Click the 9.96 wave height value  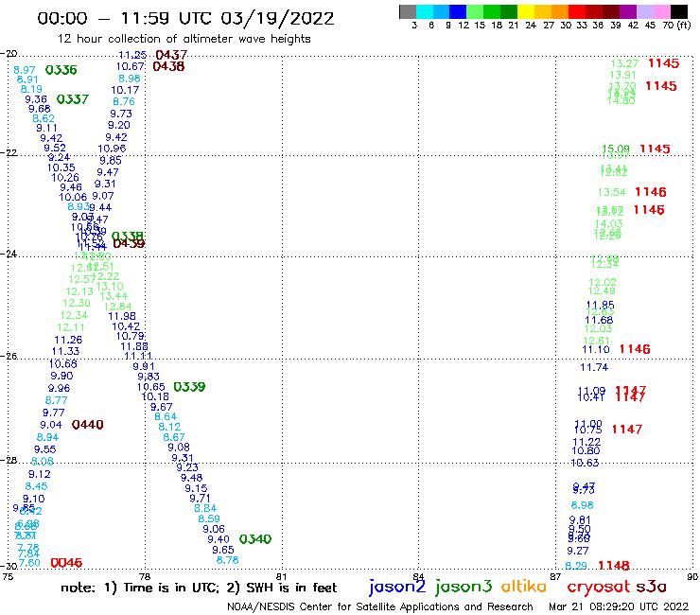click(59, 388)
